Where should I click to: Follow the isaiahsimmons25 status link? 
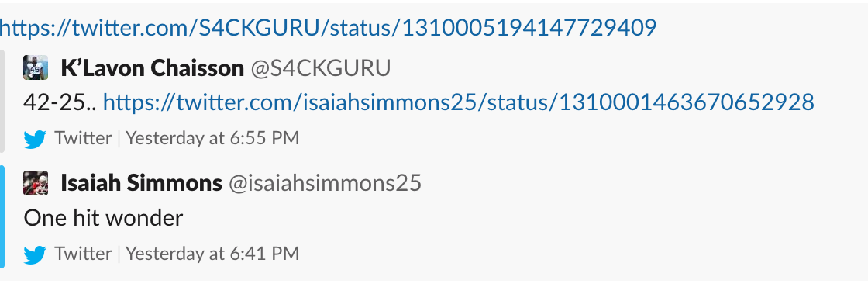(x=458, y=102)
